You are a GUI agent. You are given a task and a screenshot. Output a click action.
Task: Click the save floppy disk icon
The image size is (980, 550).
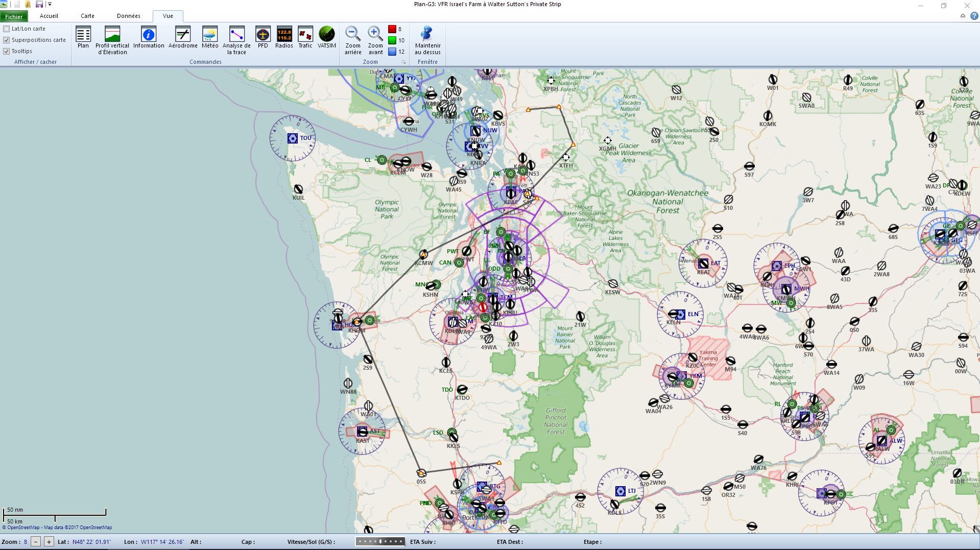tap(39, 4)
